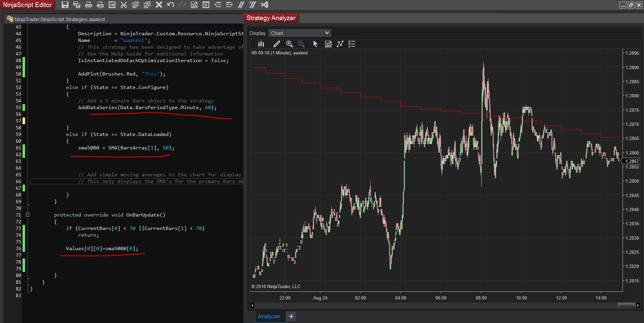The image size is (644, 323).
Task: Open the chart Data Box icon
Action: (328, 44)
